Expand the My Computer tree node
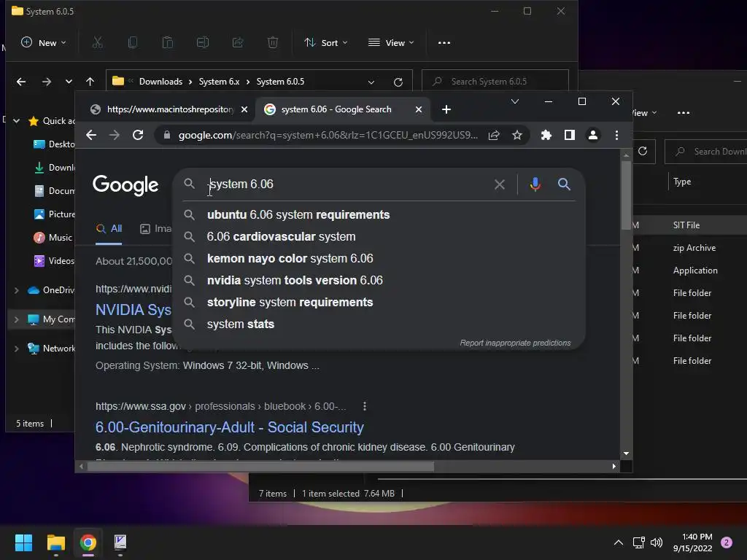Image resolution: width=747 pixels, height=560 pixels. pyautogui.click(x=16, y=319)
